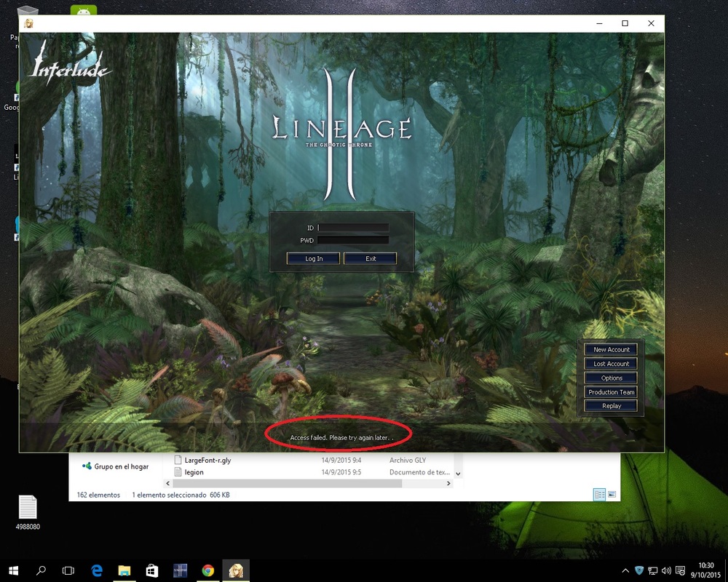728x582 pixels.
Task: Launch Microsoft Edge from the taskbar
Action: pos(96,570)
